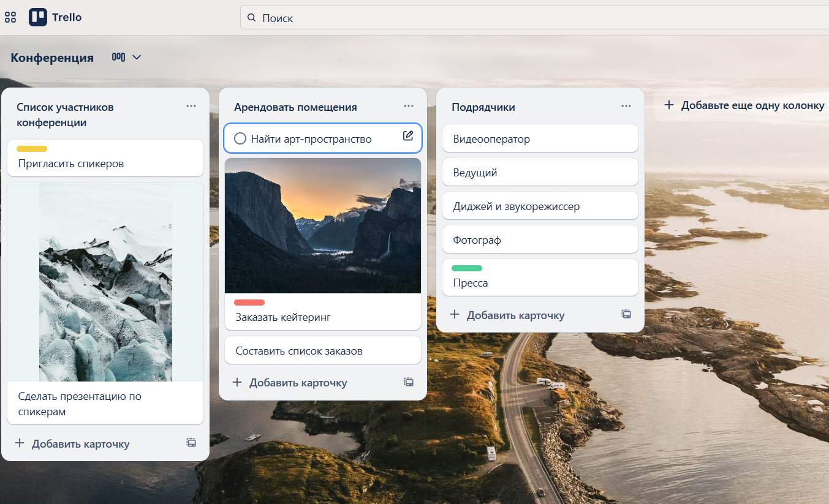The image size is (829, 504).
Task: Click the yellow label on Пригласить спикеров
Action: (32, 149)
